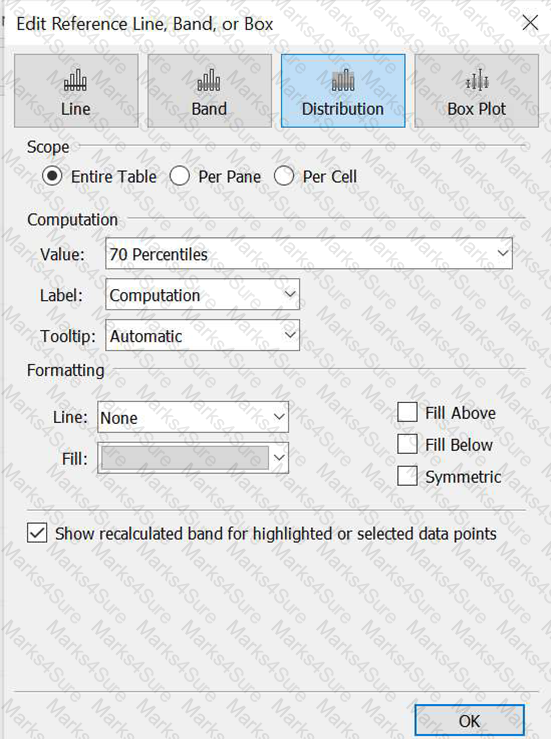Viewport: 551px width, 739px height.
Task: Select the Entire Table scope option
Action: tap(52, 176)
